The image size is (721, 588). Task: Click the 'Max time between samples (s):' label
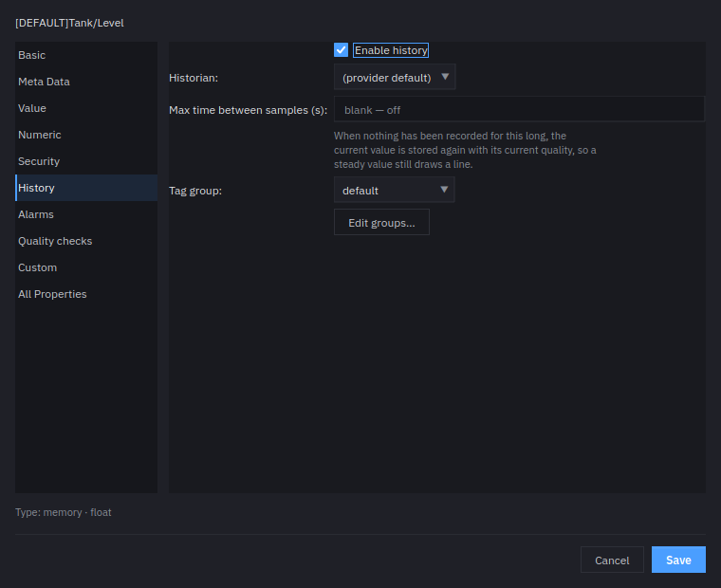(x=248, y=110)
